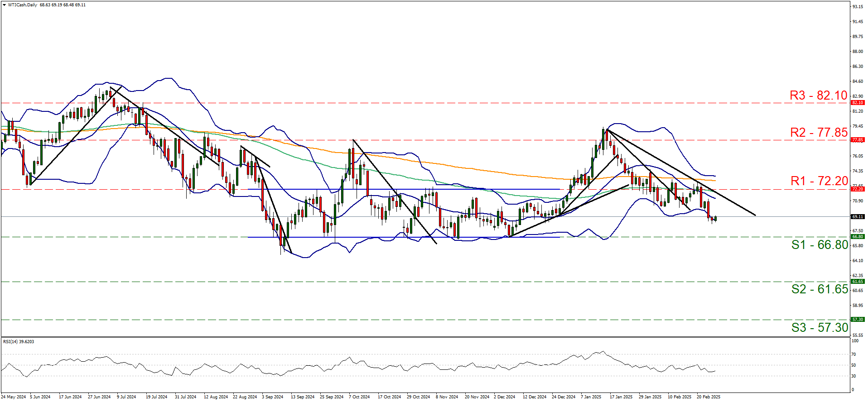
Task: Click the green 61.65 price axis tag
Action: [x=858, y=282]
